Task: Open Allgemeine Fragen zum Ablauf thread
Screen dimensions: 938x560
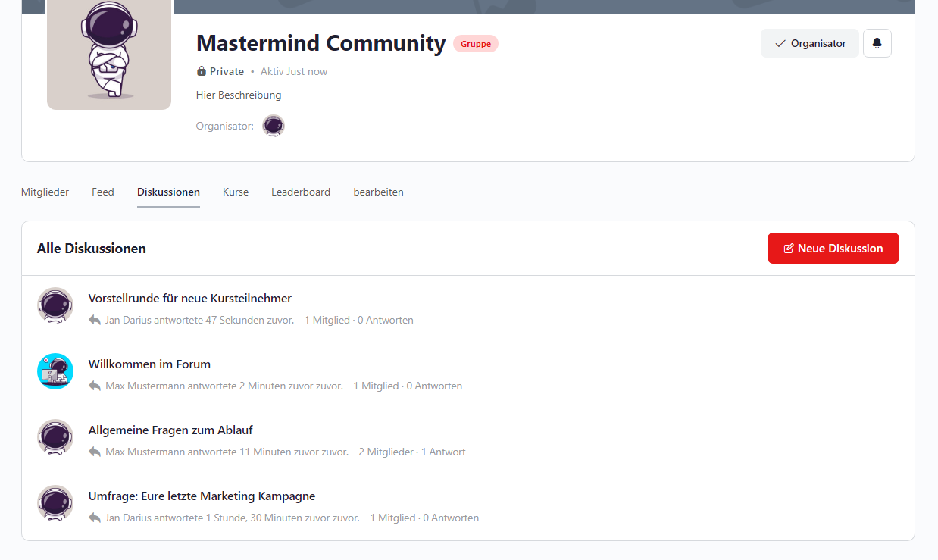Action: (170, 430)
